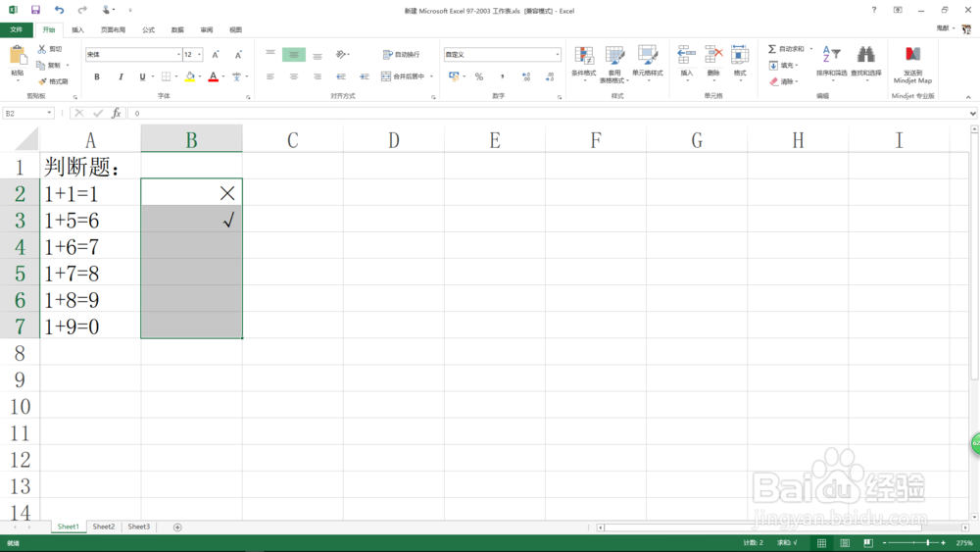Click the Merge and Center button
Image resolution: width=980 pixels, height=552 pixels.
point(403,76)
